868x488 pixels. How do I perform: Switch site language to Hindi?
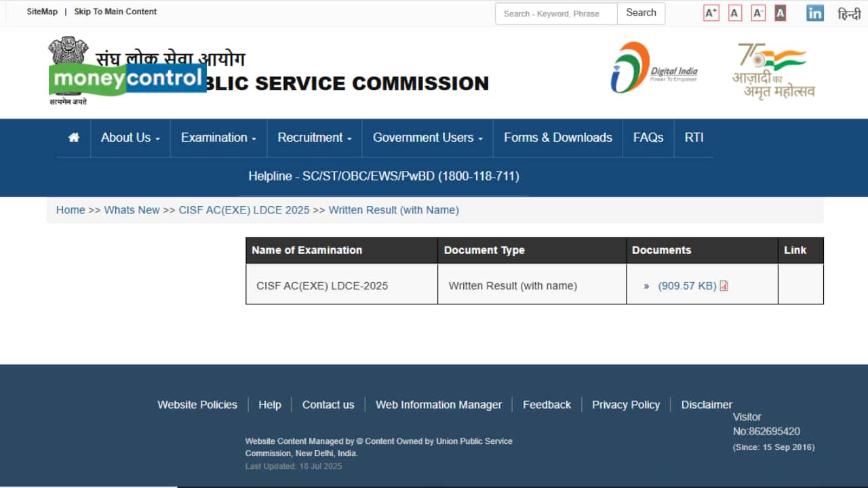point(849,14)
